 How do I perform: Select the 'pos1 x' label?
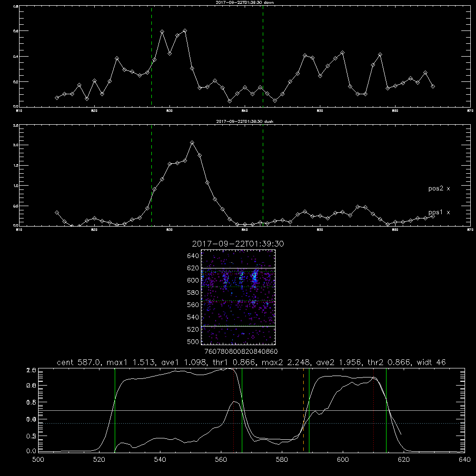pos(439,212)
